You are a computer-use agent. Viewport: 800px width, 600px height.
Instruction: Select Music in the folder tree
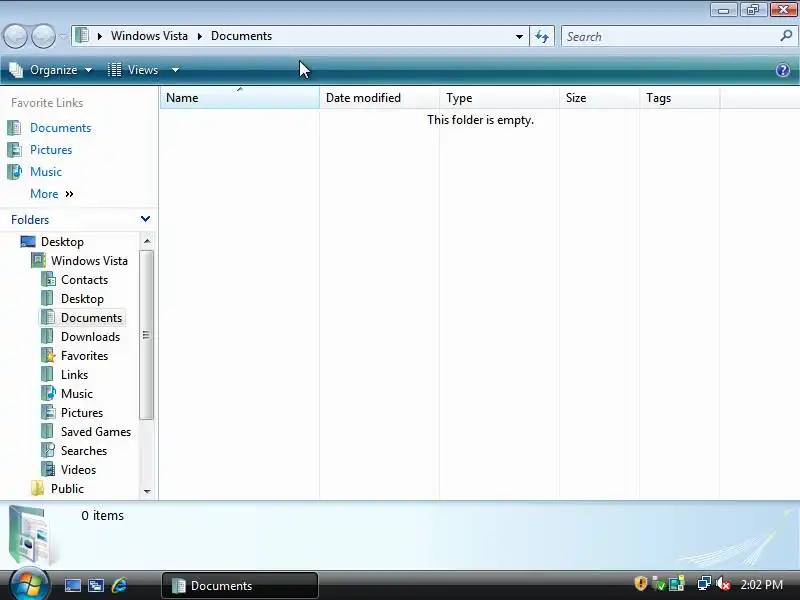[x=77, y=393]
